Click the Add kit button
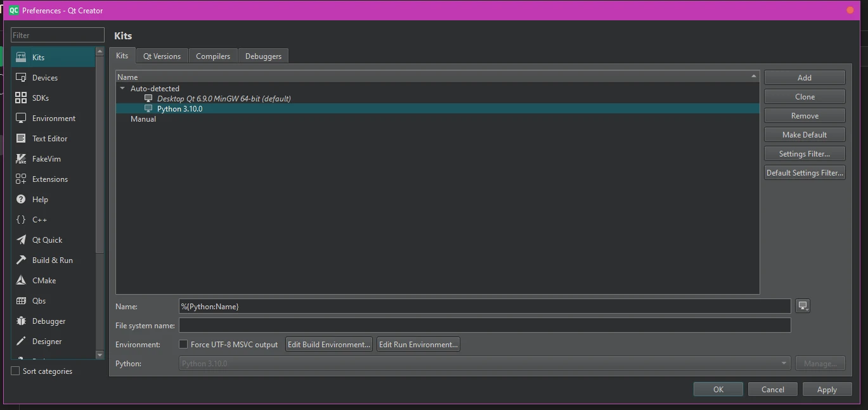This screenshot has height=410, width=868. click(805, 77)
